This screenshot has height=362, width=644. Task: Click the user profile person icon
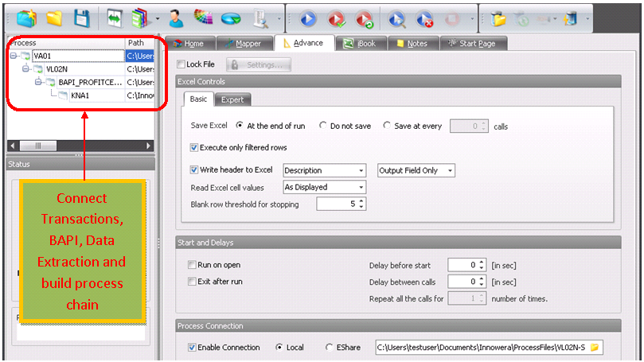pos(176,18)
